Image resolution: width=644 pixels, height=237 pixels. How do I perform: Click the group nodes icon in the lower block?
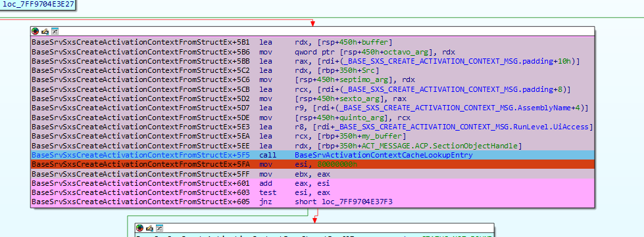click(159, 228)
